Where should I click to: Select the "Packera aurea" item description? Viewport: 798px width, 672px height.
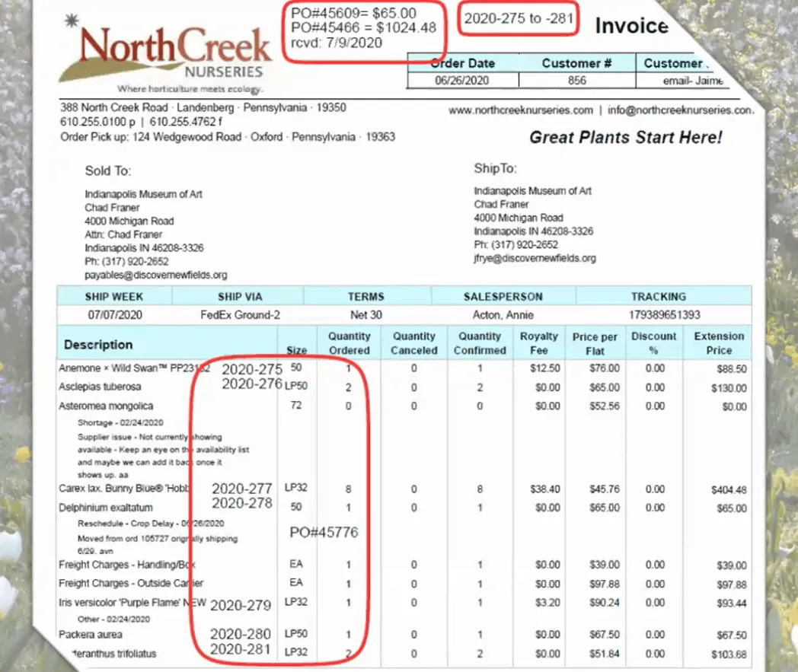[x=90, y=635]
